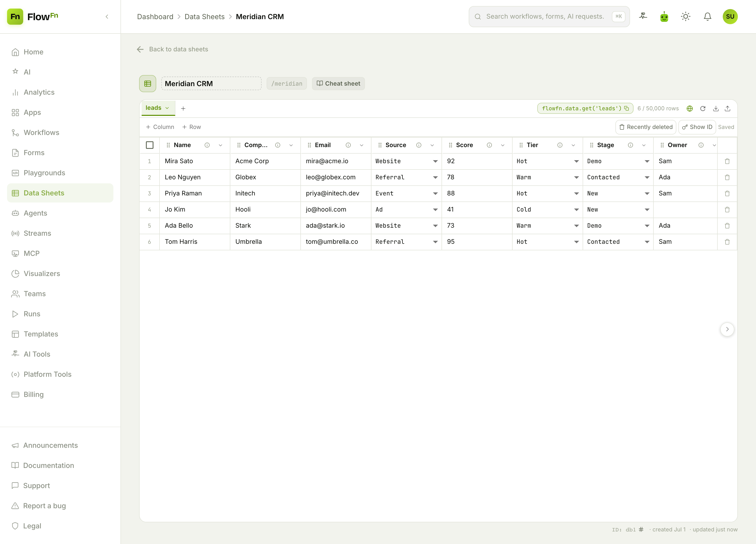Open notifications bell

pyautogui.click(x=707, y=17)
